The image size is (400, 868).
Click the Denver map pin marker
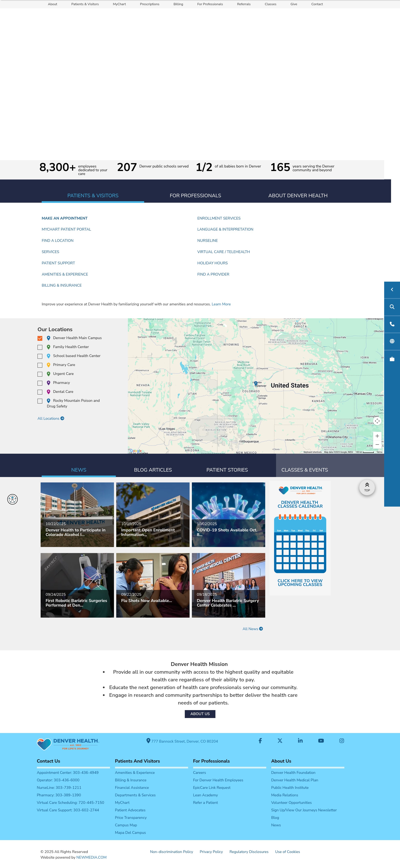256,383
